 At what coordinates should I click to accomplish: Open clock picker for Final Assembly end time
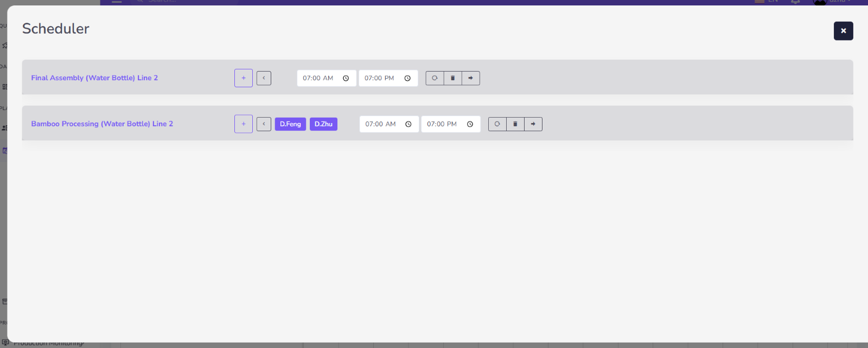coord(407,78)
